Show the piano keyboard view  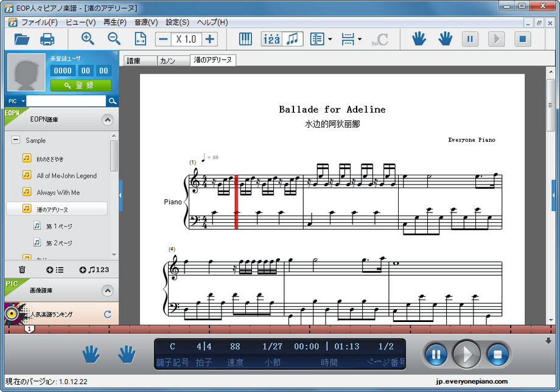pyautogui.click(x=245, y=39)
